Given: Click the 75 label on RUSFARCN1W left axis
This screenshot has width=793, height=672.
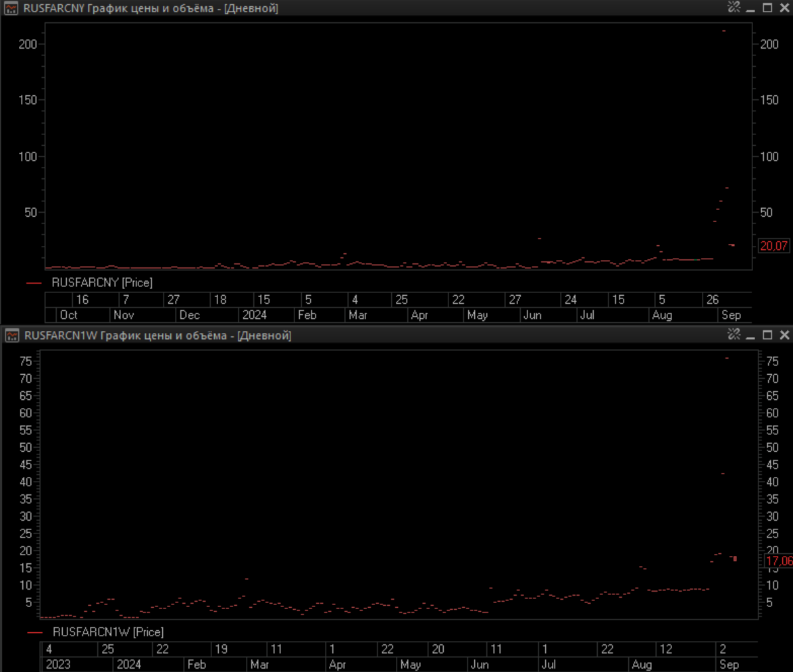Looking at the screenshot, I should tap(25, 361).
